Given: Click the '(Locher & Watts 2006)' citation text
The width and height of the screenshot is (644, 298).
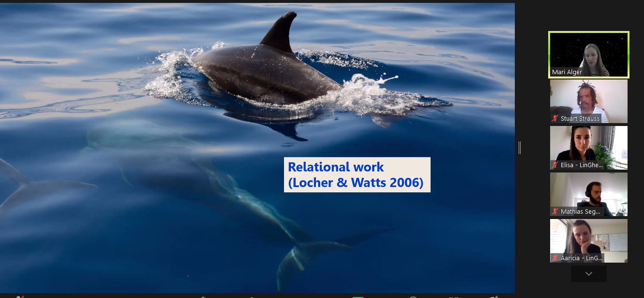Looking at the screenshot, I should tap(356, 183).
